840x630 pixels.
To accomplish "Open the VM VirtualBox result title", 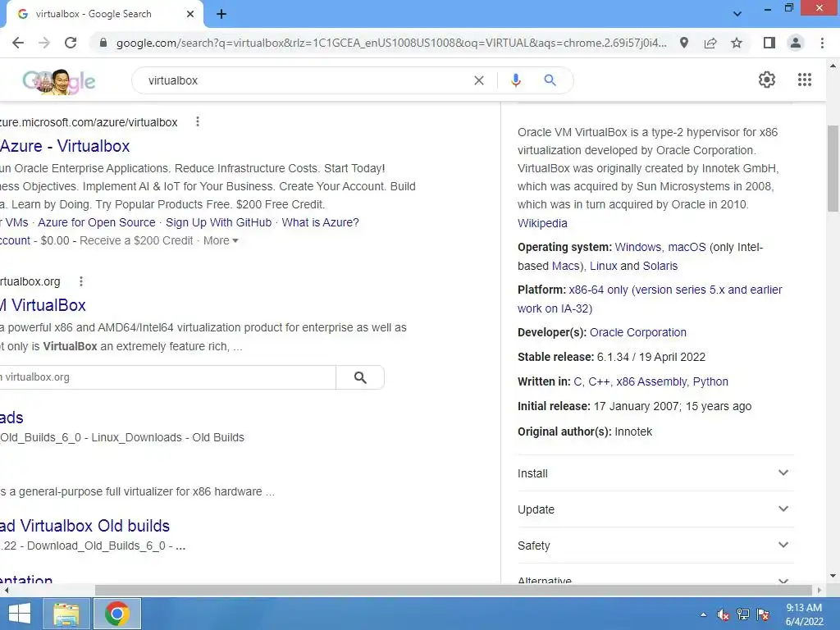I will [43, 305].
